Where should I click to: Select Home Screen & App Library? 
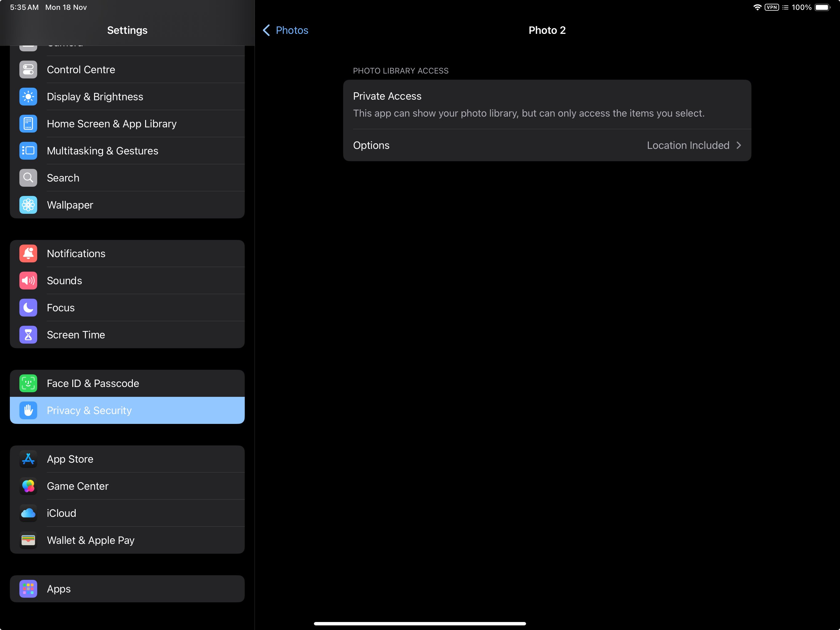pos(127,123)
